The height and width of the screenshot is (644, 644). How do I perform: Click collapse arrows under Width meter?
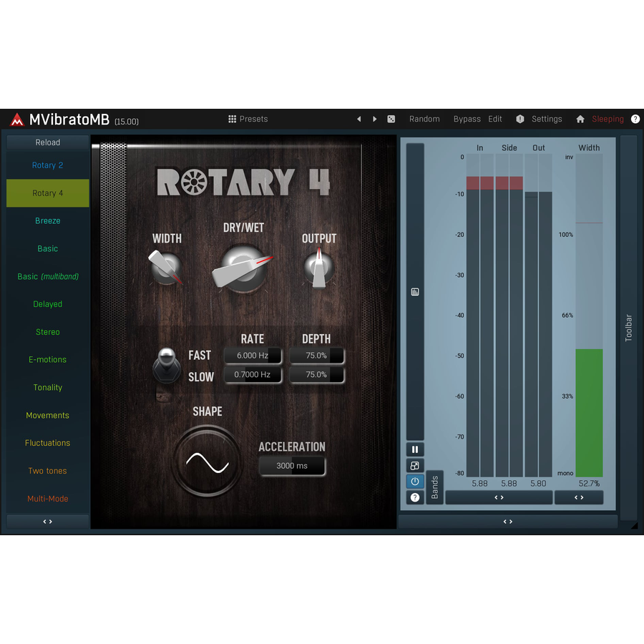pos(579,497)
